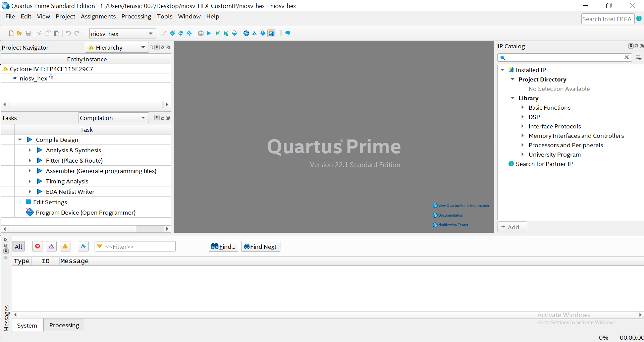Collapse the Compile Design task
Viewport: 644px width, 342px height.
[20, 139]
